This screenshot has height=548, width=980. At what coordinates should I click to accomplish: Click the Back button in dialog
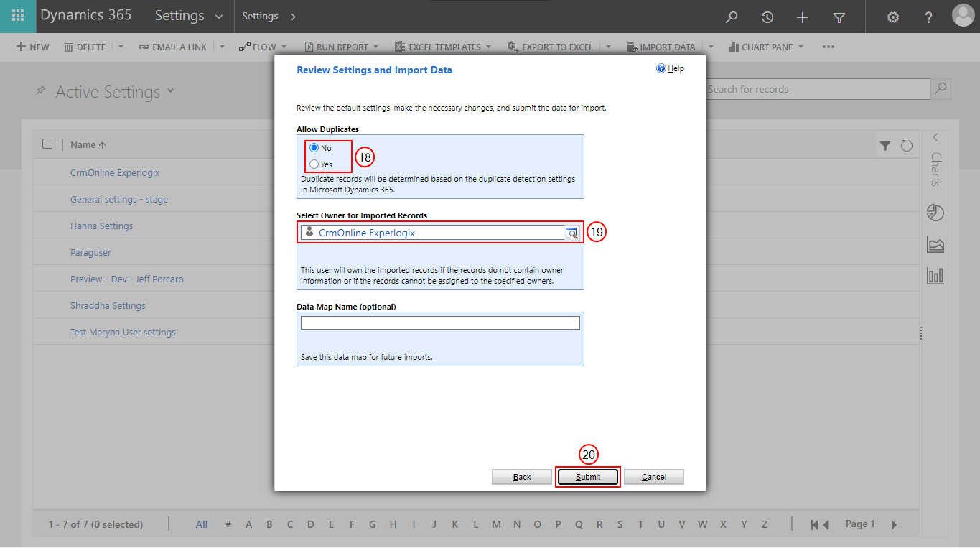click(x=522, y=477)
